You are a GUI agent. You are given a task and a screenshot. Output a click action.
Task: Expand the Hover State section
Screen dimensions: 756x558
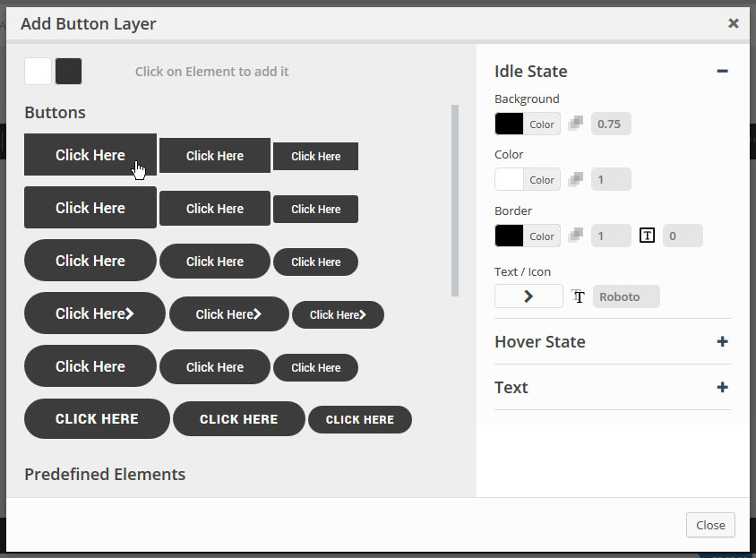[x=722, y=341]
